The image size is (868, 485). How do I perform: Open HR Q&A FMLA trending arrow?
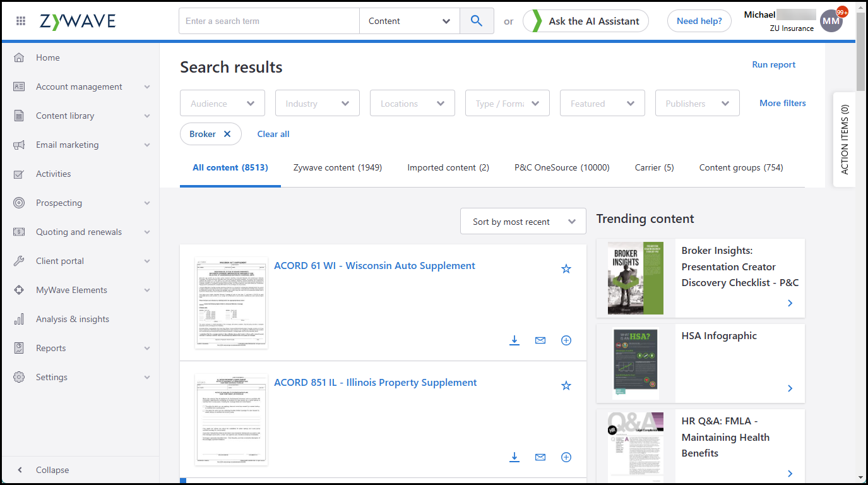pos(790,474)
